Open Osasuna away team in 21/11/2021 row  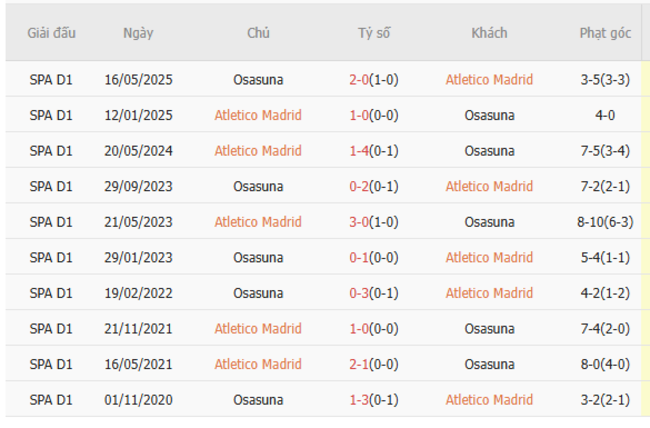[x=489, y=329]
